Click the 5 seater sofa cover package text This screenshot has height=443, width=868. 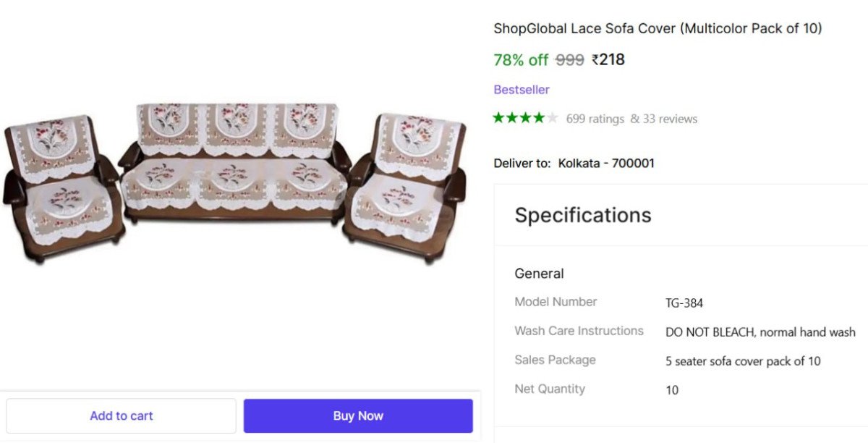coord(743,361)
